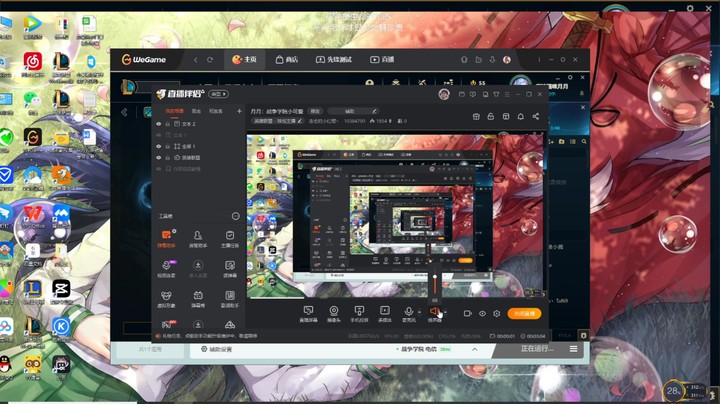Click the share icon in header
The image size is (720, 404).
(536, 117)
